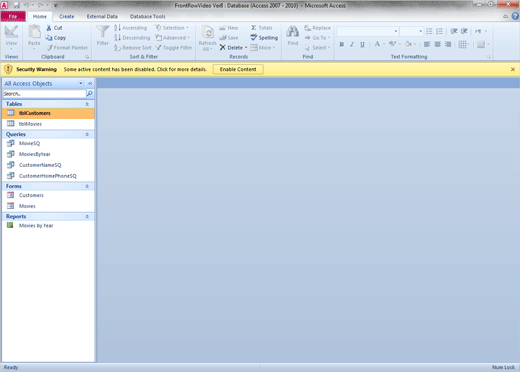Open the font size combo box
Screen dimensions: 520x372
tap(412, 31)
